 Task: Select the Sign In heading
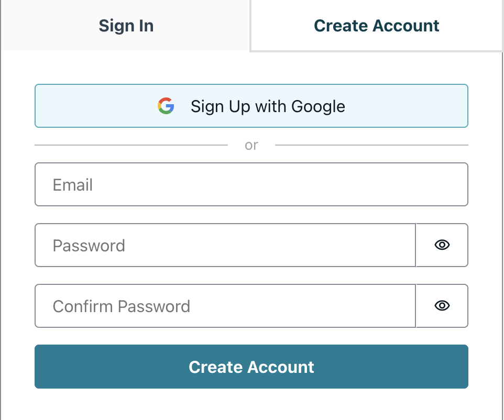click(126, 26)
